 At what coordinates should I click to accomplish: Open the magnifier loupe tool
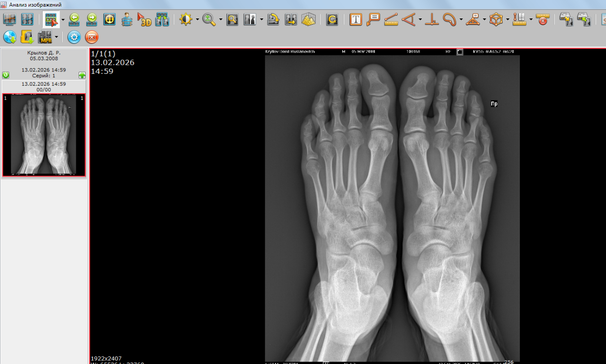point(232,19)
